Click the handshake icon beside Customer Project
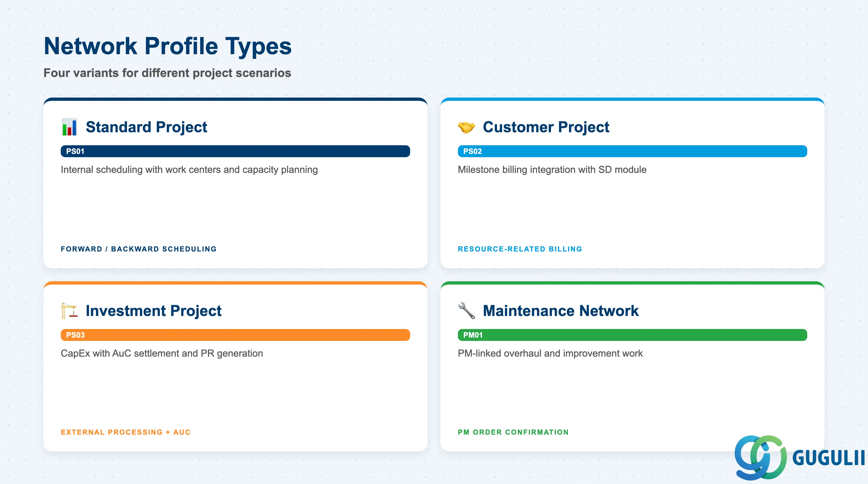868x484 pixels. 466,127
